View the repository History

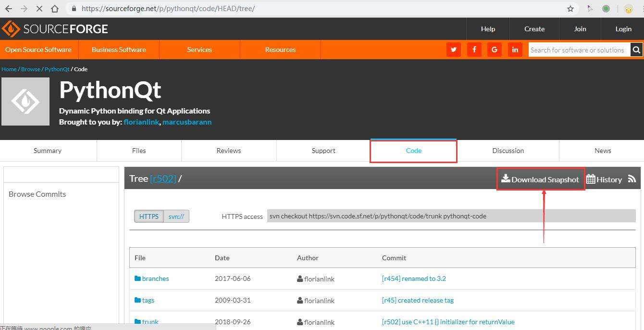point(604,179)
